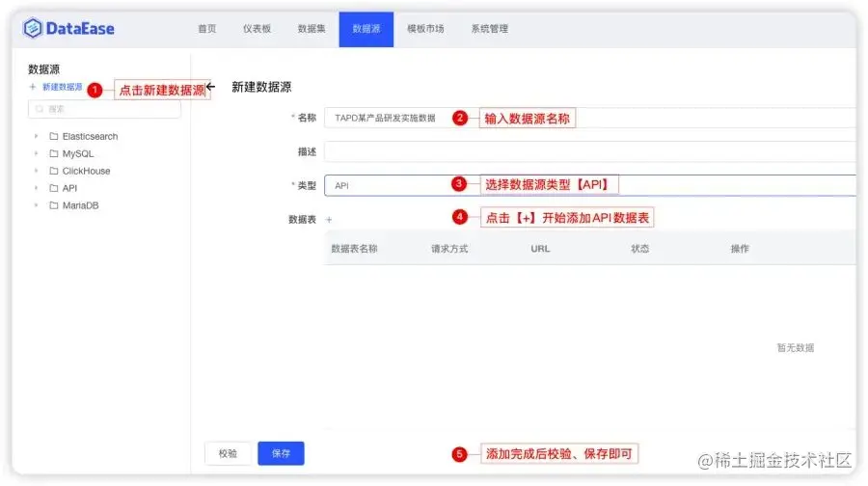Screen dimensions: 868x486
Task: Expand the MariaDB tree arrow
Action: 36,205
